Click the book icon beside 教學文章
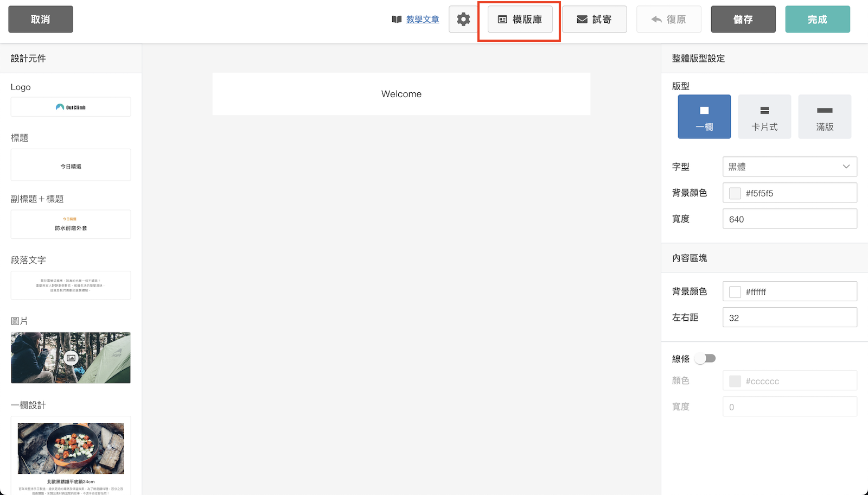Screen dimensions: 868x495 (397, 20)
